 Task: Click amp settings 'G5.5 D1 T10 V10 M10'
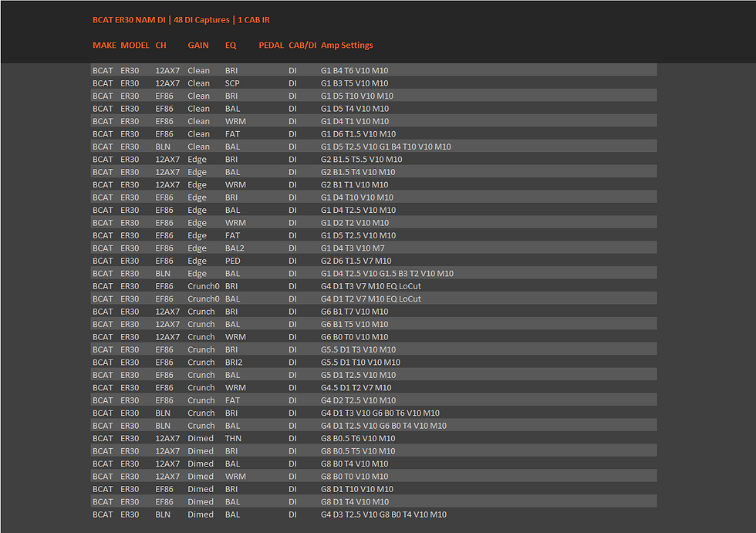361,363
